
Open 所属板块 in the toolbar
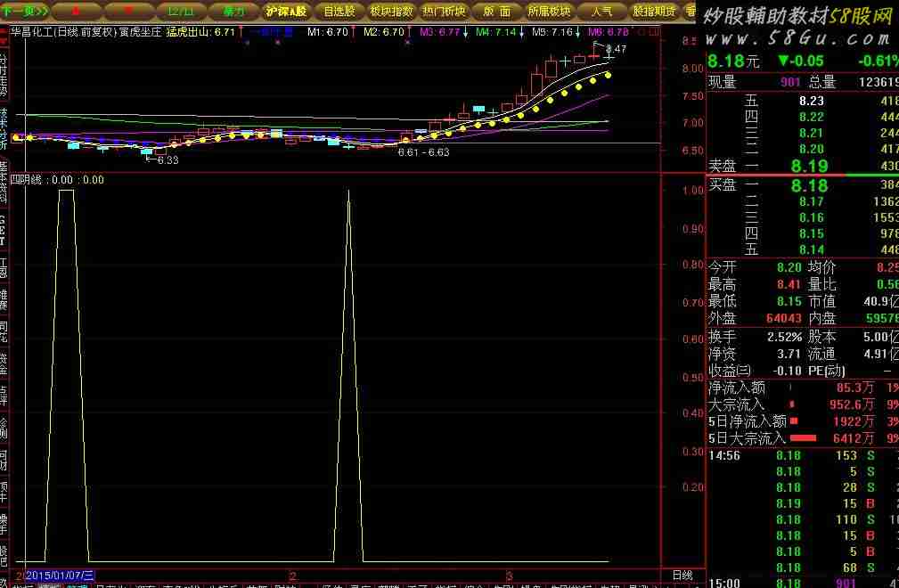[549, 12]
